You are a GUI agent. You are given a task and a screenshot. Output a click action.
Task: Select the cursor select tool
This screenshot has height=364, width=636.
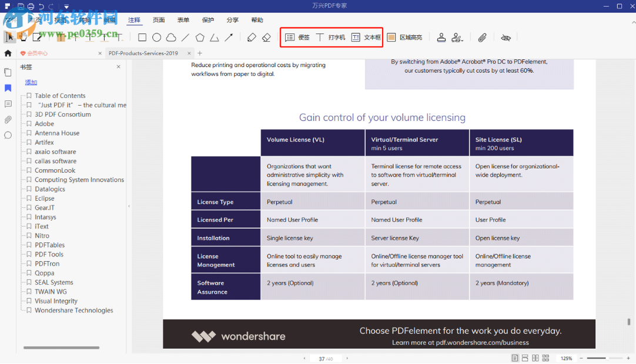[9, 38]
